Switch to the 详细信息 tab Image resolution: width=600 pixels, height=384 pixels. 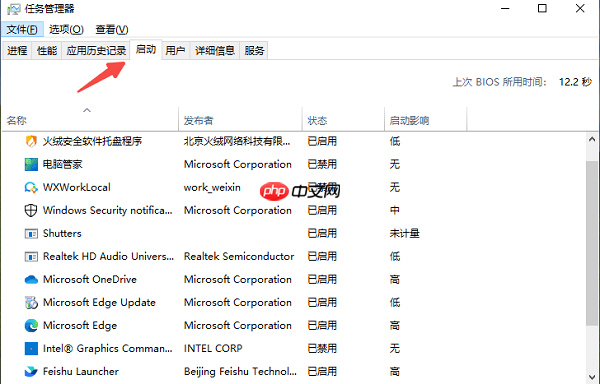pyautogui.click(x=215, y=50)
